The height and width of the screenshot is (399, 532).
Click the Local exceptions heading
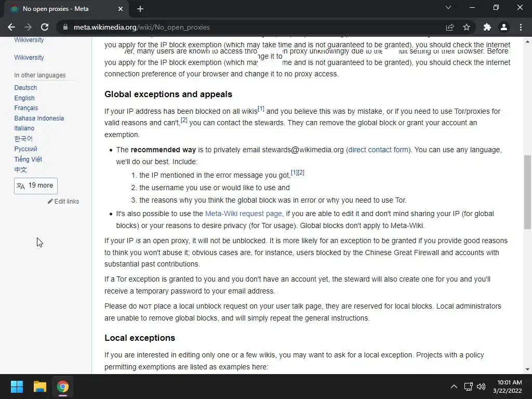click(140, 338)
